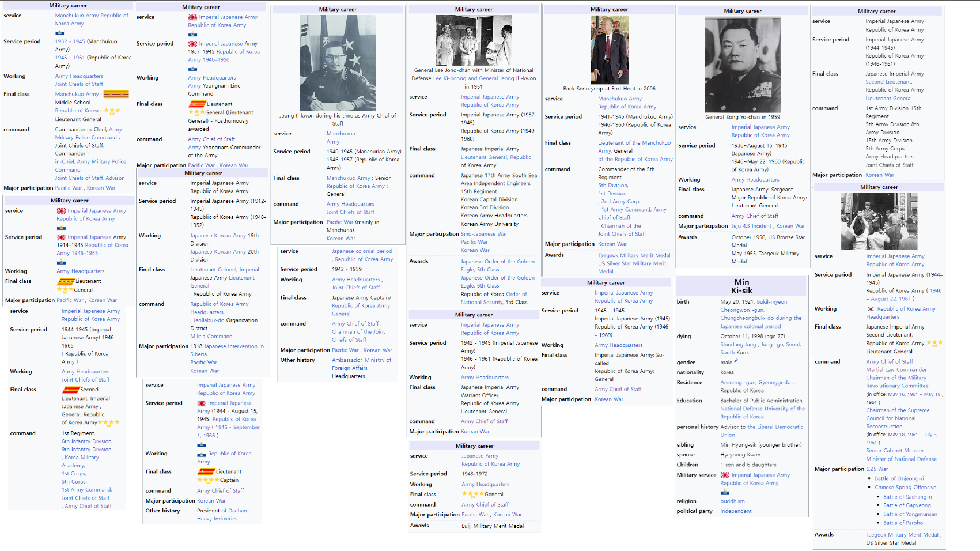Click the "Korea Military Academy" link
980x551 pixels.
pos(82,462)
